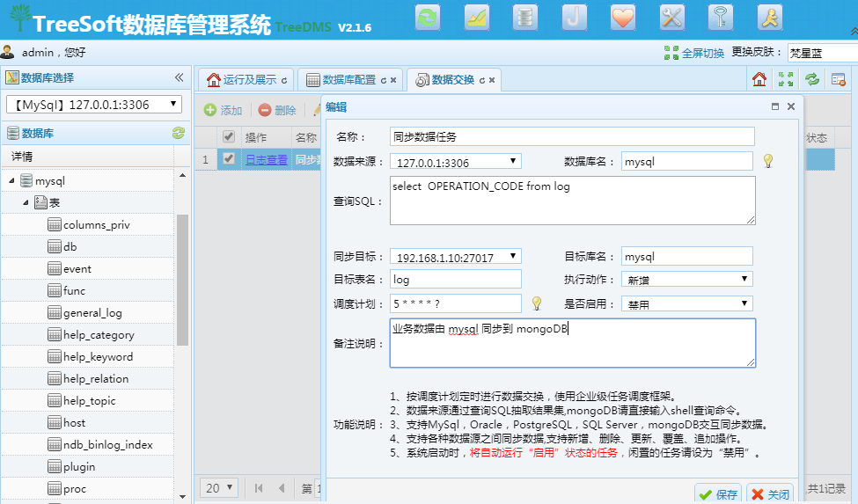Click the home icon in the tab toolbar
This screenshot has width=858, height=504.
point(759,79)
